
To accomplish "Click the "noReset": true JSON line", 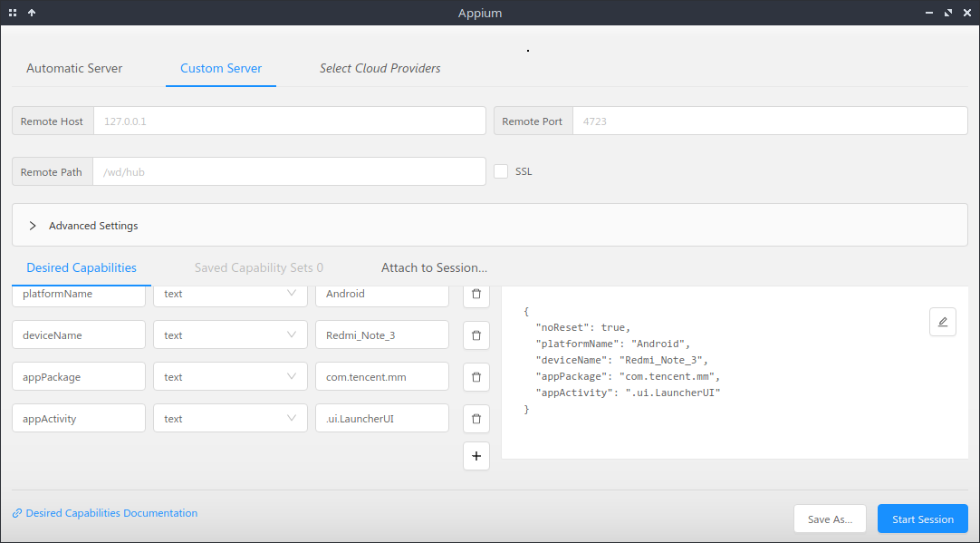I will [583, 328].
